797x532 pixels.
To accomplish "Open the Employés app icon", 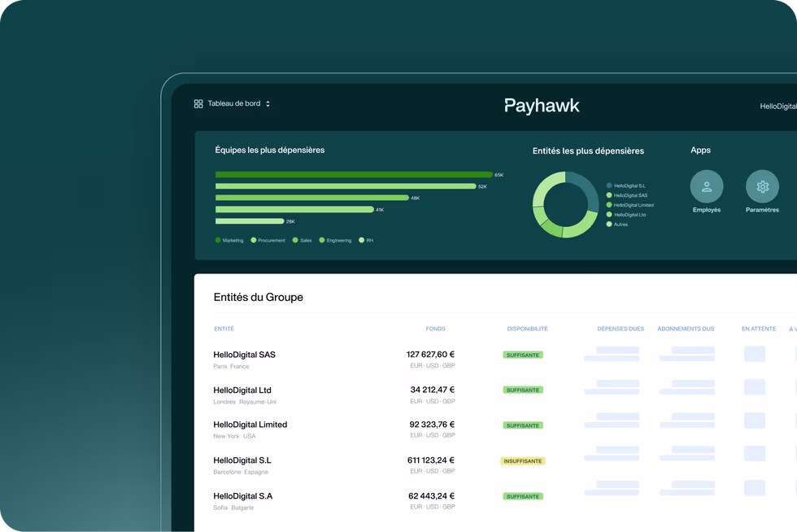I will (707, 186).
